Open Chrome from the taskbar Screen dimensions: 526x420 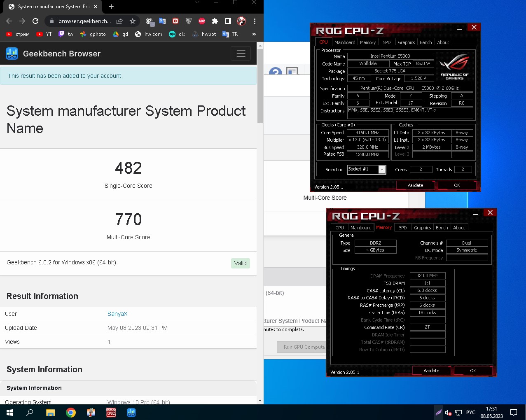click(71, 412)
